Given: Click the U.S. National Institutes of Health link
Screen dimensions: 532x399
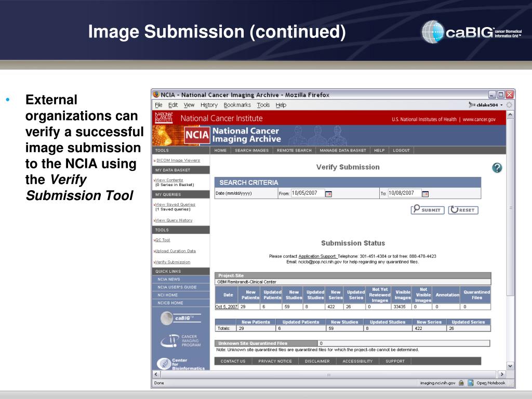Looking at the screenshot, I should click(424, 119).
